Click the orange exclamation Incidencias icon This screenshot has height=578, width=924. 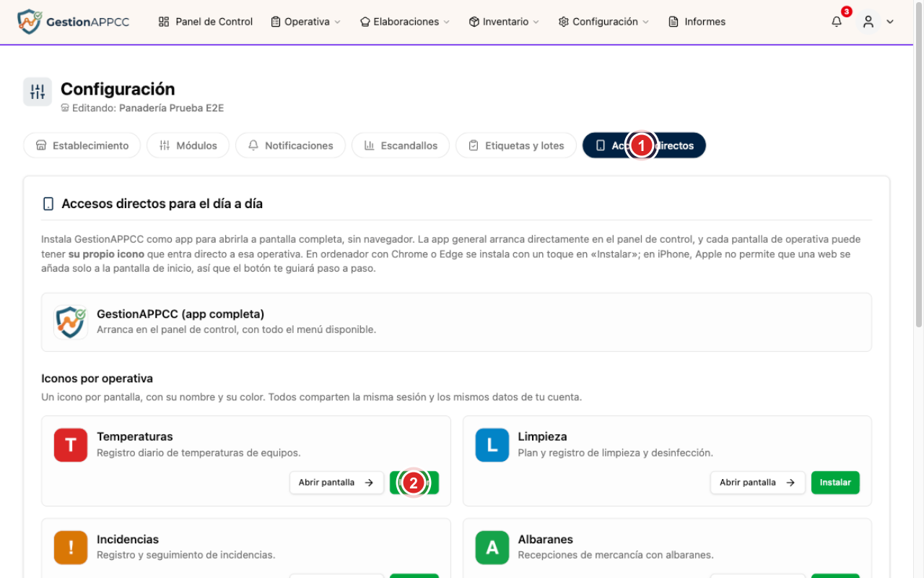tap(71, 548)
